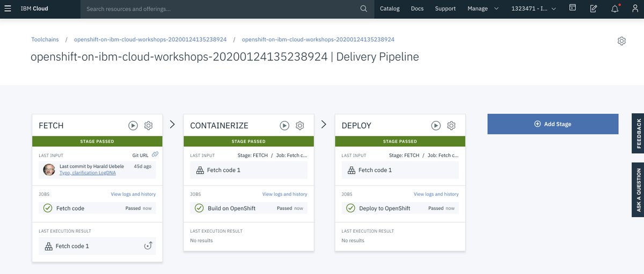644x274 pixels.
Task: Open the Support menu item
Action: 445,9
